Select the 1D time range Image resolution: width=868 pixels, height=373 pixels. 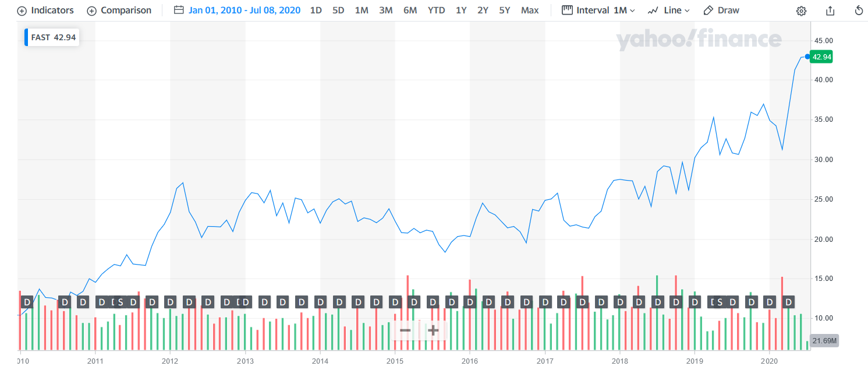pos(316,10)
